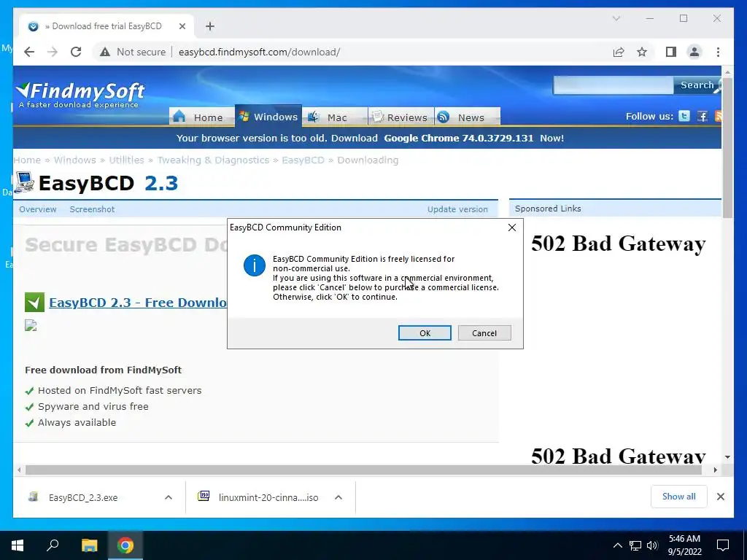The image size is (747, 560).
Task: Open the notification center icon
Action: tap(723, 545)
